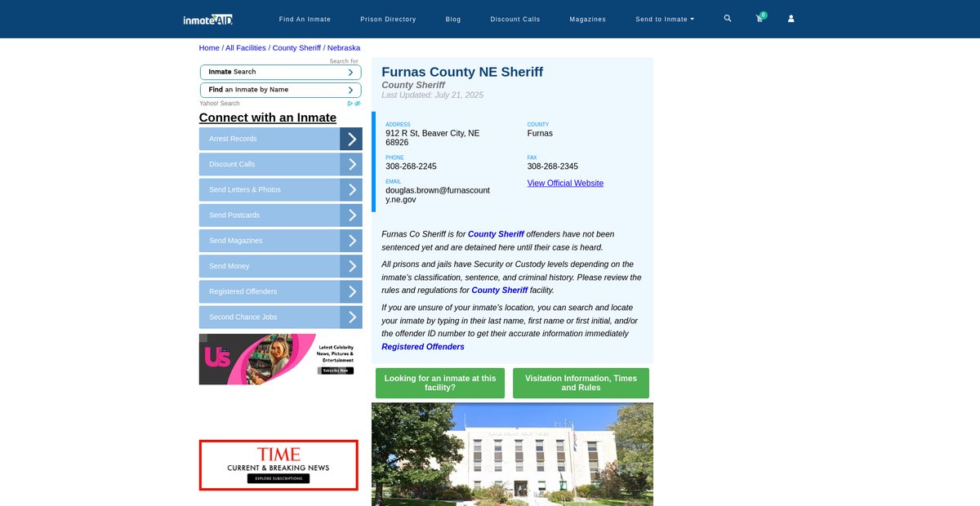
Task: Click the Send Money arrow icon
Action: coord(351,266)
